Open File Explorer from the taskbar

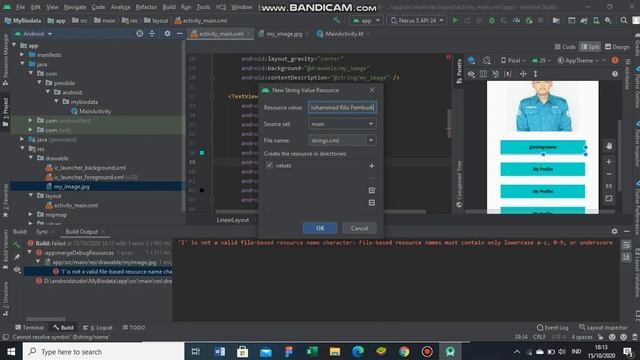click(x=335, y=351)
